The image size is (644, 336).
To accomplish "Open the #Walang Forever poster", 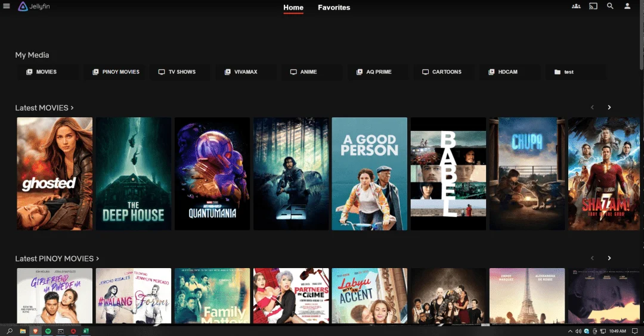I will coord(134,296).
